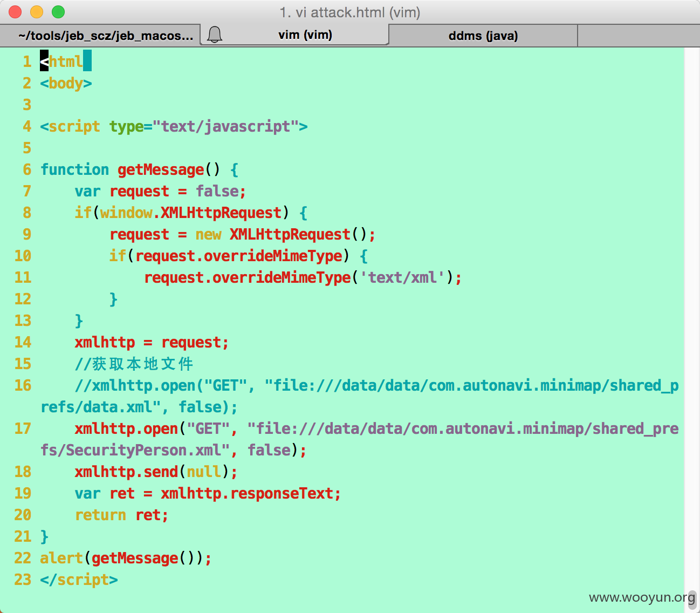This screenshot has height=613, width=700.
Task: Click 'xmlhttp = request;' on line 14
Action: [x=152, y=342]
